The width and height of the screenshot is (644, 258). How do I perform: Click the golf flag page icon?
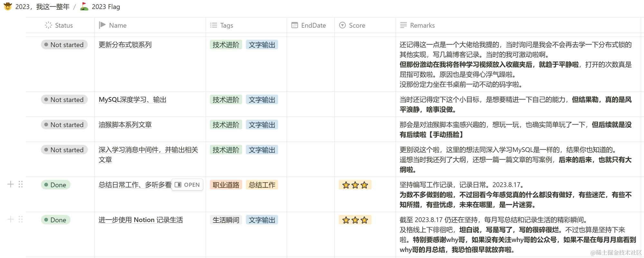84,6
